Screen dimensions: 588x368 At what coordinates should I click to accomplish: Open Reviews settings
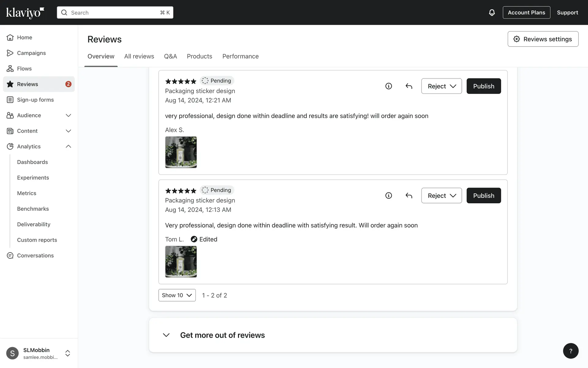pyautogui.click(x=543, y=39)
